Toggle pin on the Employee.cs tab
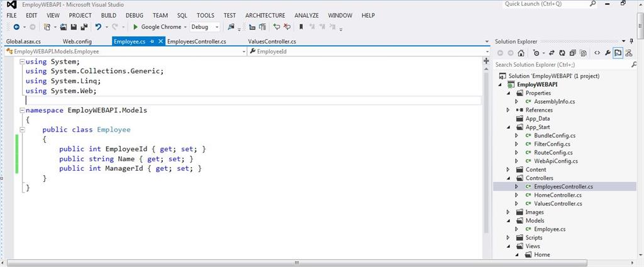Viewport: 644px width, 267px height. pos(152,42)
